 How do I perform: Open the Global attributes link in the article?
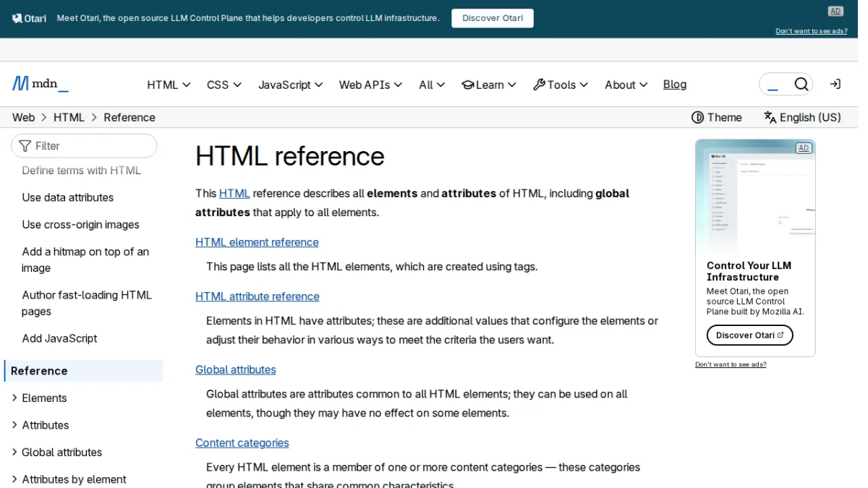(x=236, y=369)
